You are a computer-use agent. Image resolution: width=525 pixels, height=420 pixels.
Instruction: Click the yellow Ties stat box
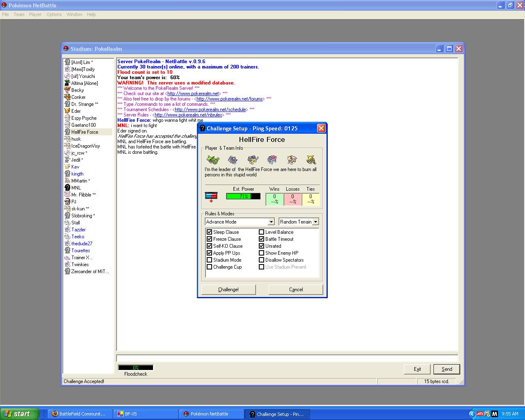[310, 199]
